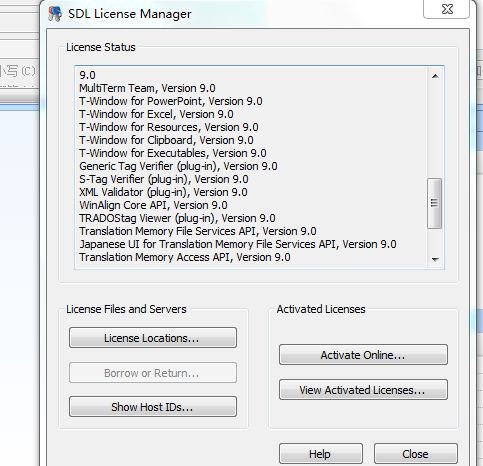The image size is (483, 466).
Task: Click the Help button
Action: pyautogui.click(x=321, y=454)
